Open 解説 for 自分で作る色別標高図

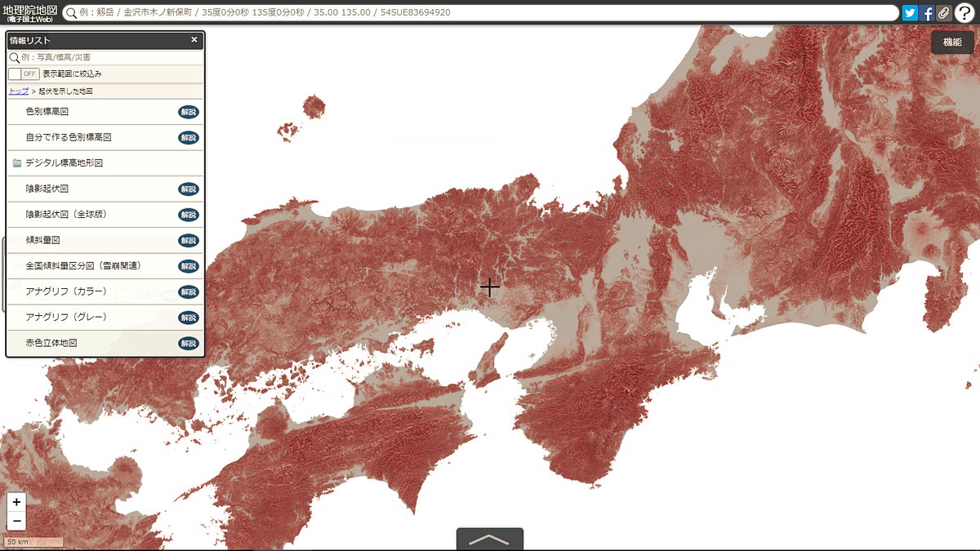coord(189,137)
